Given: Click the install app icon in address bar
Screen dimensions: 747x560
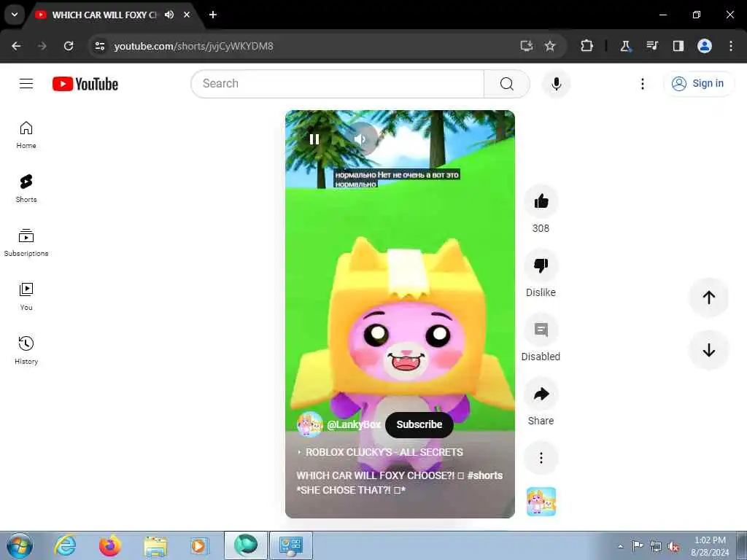Looking at the screenshot, I should (x=527, y=46).
